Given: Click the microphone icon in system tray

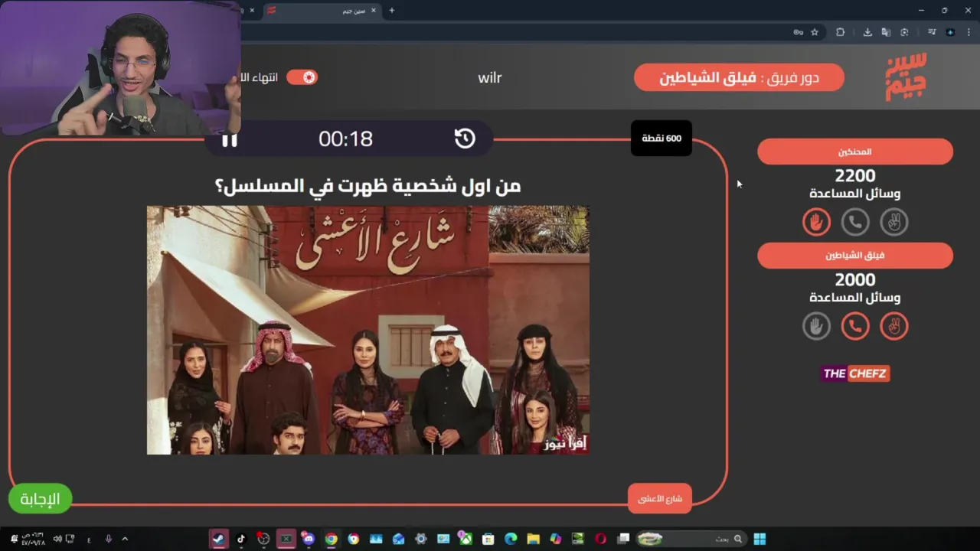Looking at the screenshot, I should (x=108, y=539).
